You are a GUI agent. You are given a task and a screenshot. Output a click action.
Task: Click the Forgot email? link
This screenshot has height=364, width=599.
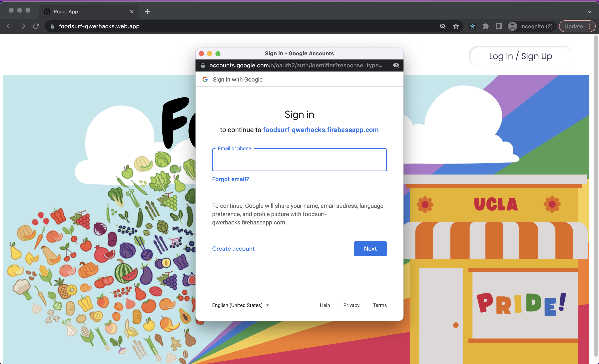tap(230, 179)
